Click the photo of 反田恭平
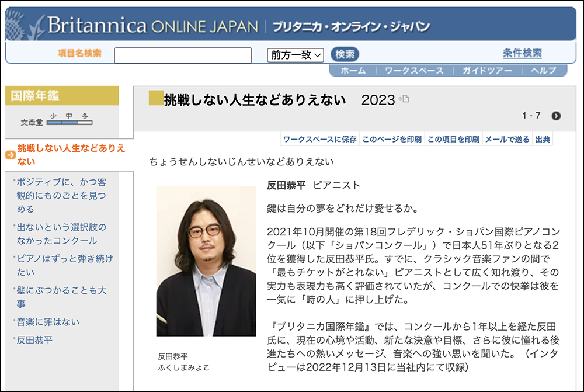 206,261
